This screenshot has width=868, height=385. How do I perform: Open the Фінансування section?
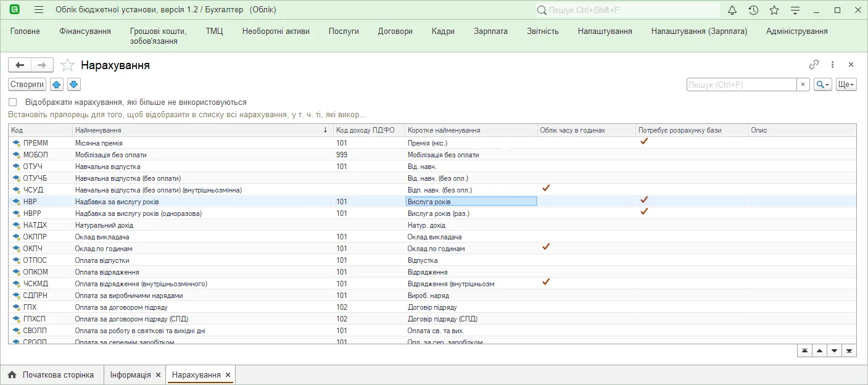click(85, 31)
